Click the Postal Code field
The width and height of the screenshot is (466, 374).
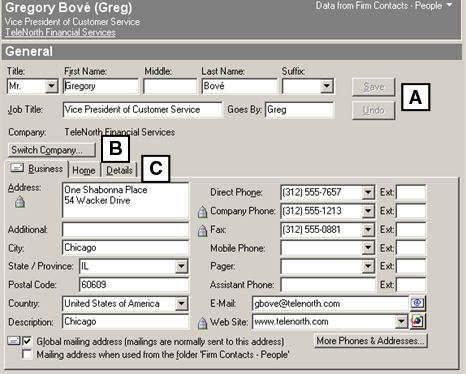click(x=134, y=285)
